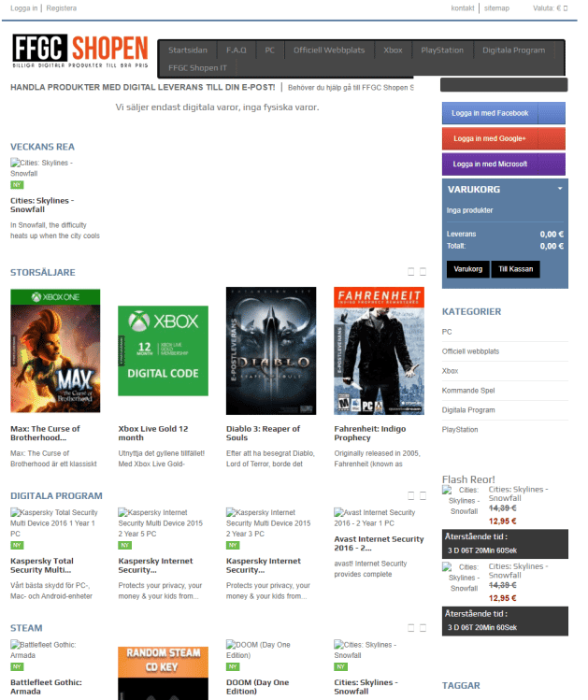This screenshot has width=588, height=700.
Task: Click the FFGC Shopen logo
Action: pyautogui.click(x=79, y=50)
